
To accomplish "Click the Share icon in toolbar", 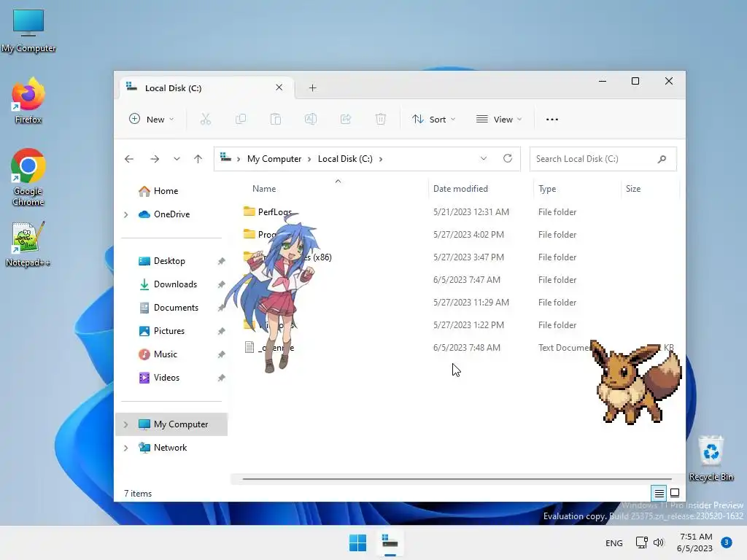I will pyautogui.click(x=345, y=119).
